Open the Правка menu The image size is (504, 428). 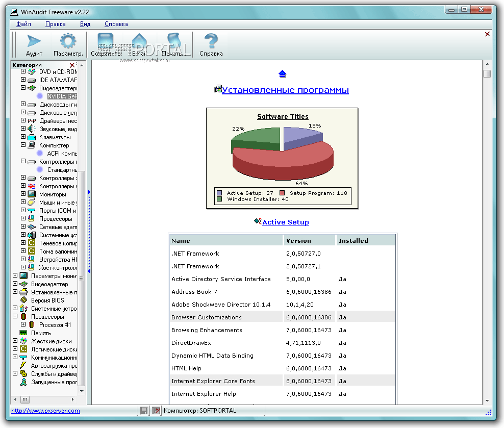point(55,24)
